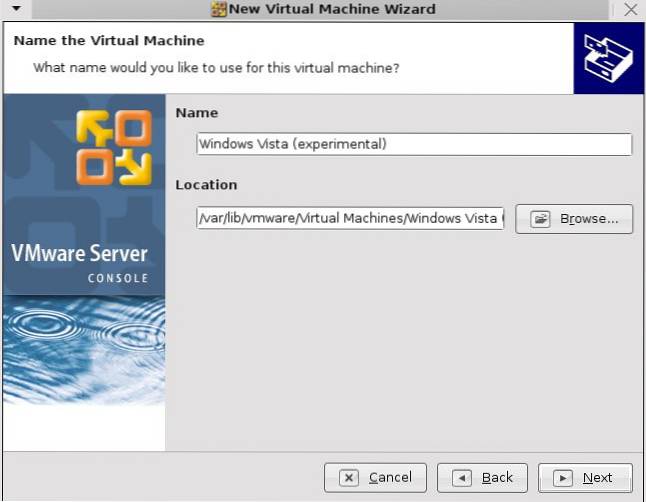The height and width of the screenshot is (502, 646).
Task: Proceed with the Next button label
Action: (597, 478)
